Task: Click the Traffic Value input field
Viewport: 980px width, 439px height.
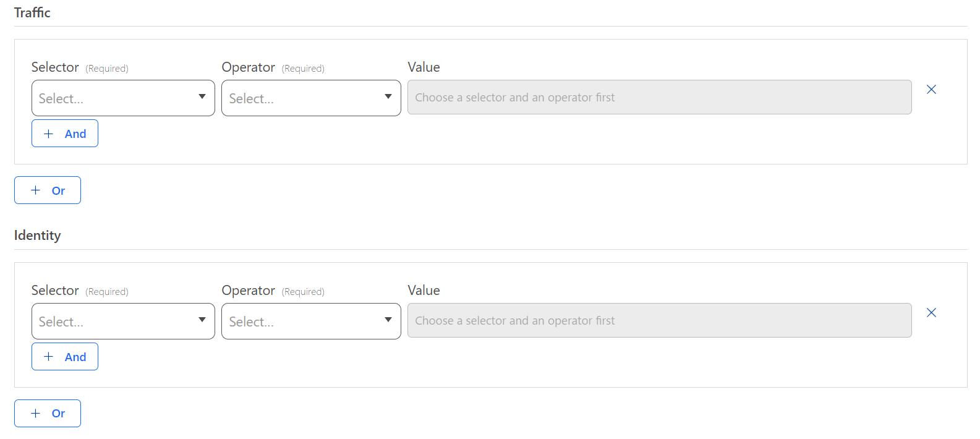Action: pos(659,97)
